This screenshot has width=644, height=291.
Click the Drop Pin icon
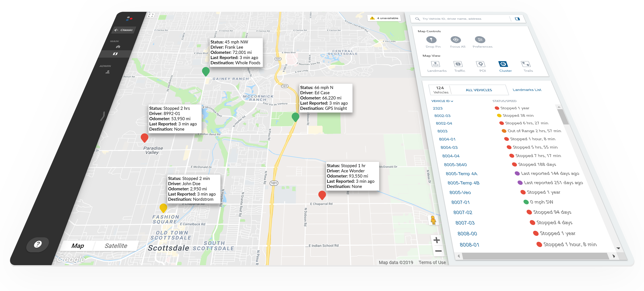click(x=431, y=40)
